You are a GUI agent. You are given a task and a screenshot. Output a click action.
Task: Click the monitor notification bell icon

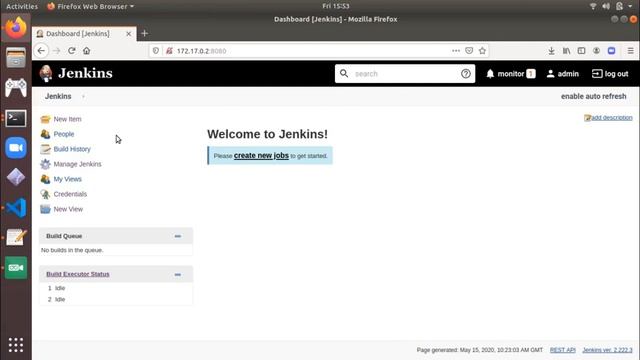pos(490,74)
